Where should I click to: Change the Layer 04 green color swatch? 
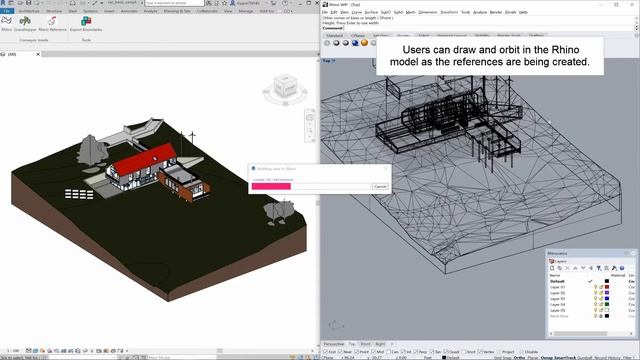click(607, 304)
